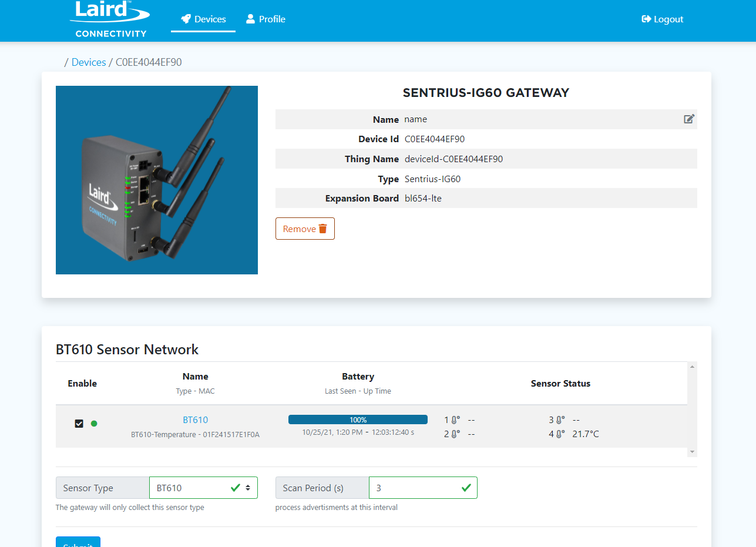756x547 pixels.
Task: Click the edit name pencil icon
Action: click(689, 119)
